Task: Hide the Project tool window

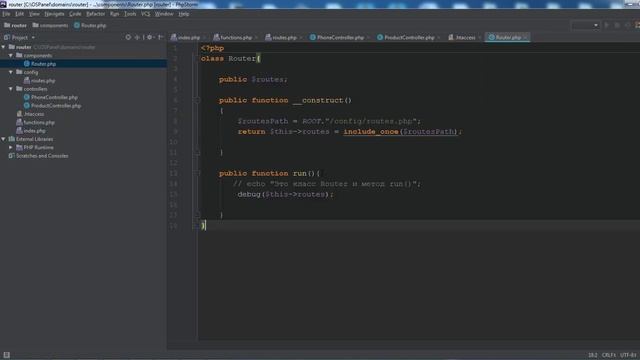Action: (160, 37)
